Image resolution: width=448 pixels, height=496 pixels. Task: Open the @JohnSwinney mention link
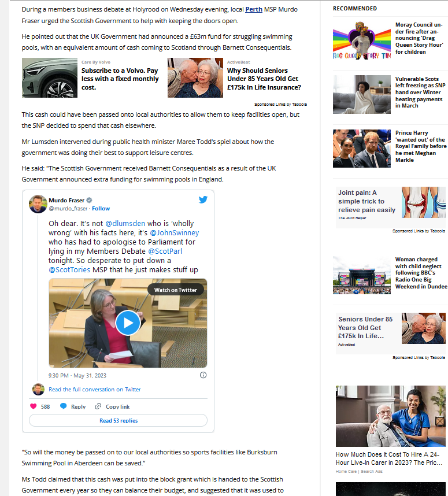pyautogui.click(x=175, y=232)
